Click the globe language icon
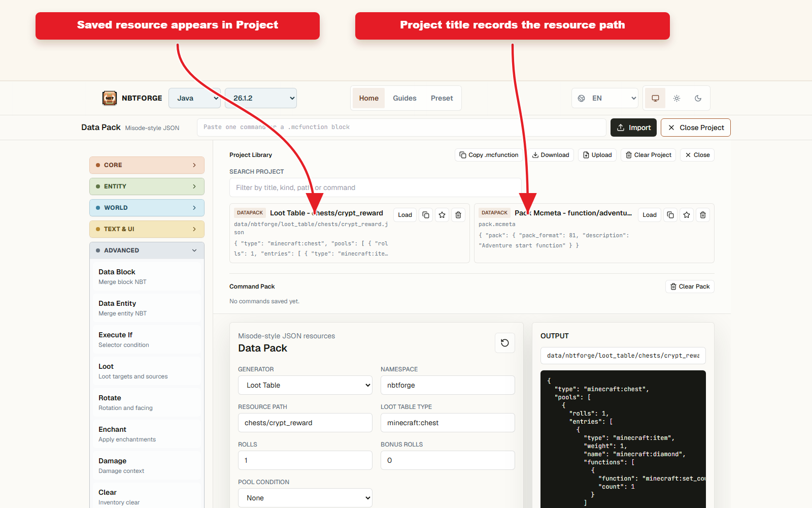The height and width of the screenshot is (508, 812). (x=582, y=98)
